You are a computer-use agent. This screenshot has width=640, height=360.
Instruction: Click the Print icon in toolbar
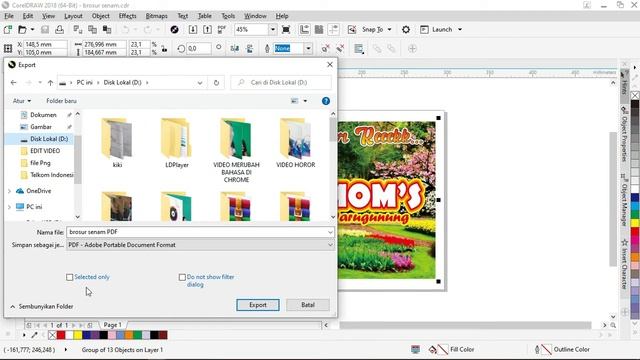[x=59, y=29]
